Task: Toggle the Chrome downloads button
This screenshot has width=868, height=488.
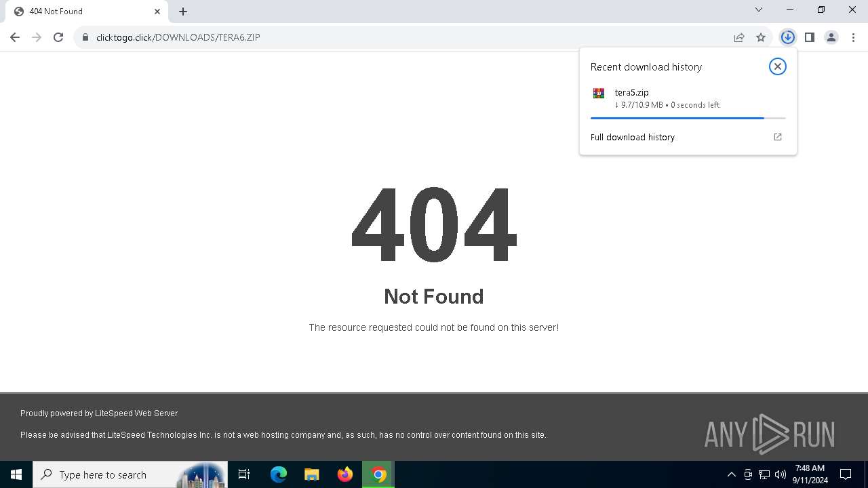Action: tap(787, 37)
